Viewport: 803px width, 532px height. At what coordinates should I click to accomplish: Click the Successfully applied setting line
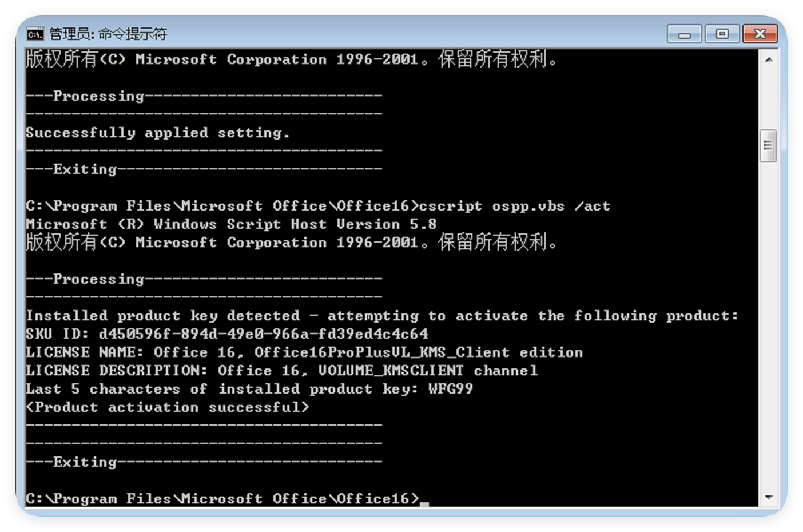158,133
